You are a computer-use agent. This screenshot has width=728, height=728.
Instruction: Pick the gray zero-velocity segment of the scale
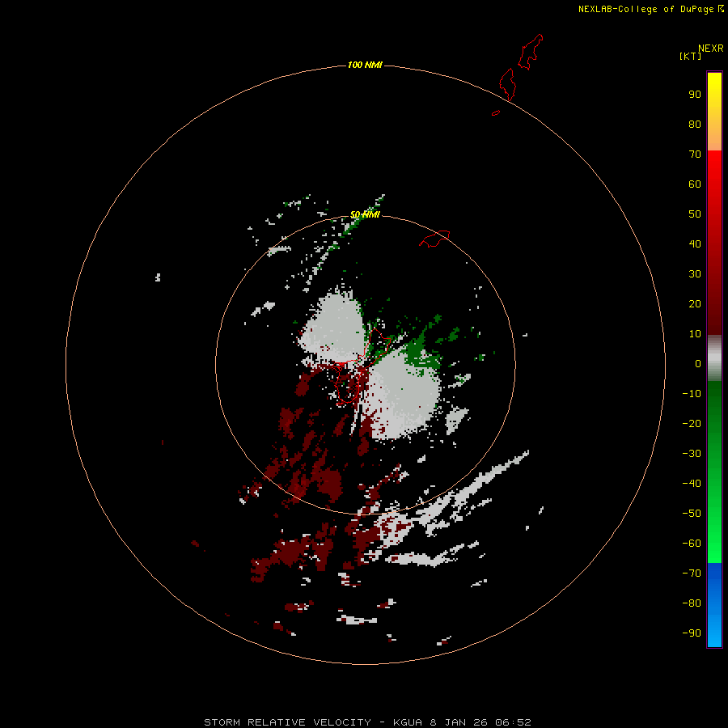[714, 358]
